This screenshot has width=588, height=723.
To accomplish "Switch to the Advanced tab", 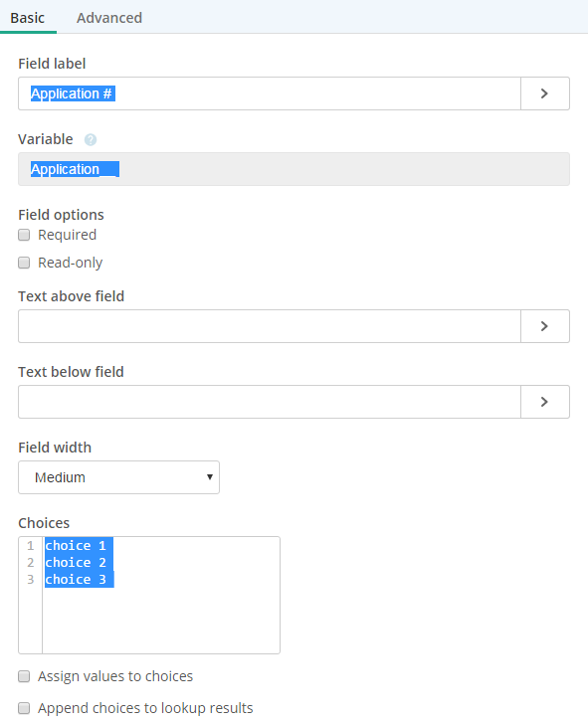I will (109, 18).
